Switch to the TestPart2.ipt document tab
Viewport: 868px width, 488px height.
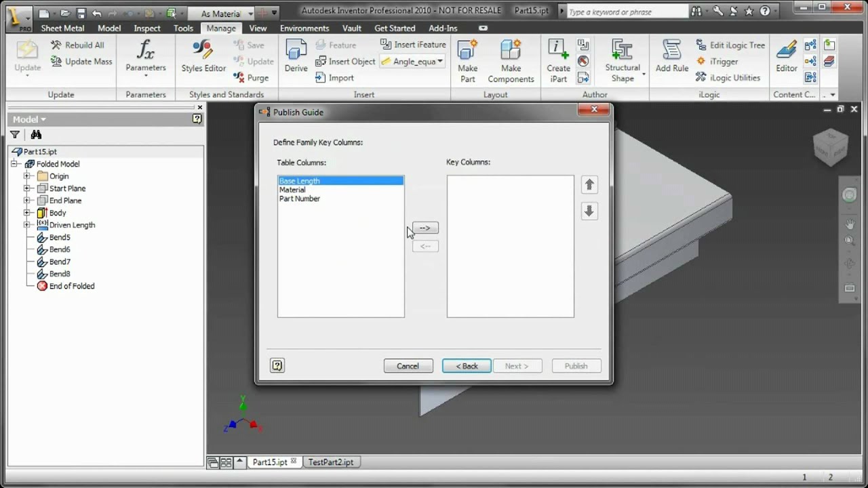[331, 462]
